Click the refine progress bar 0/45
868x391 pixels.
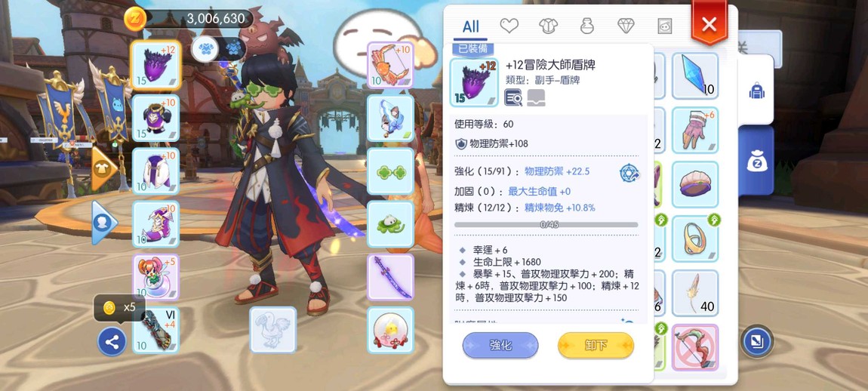[546, 225]
